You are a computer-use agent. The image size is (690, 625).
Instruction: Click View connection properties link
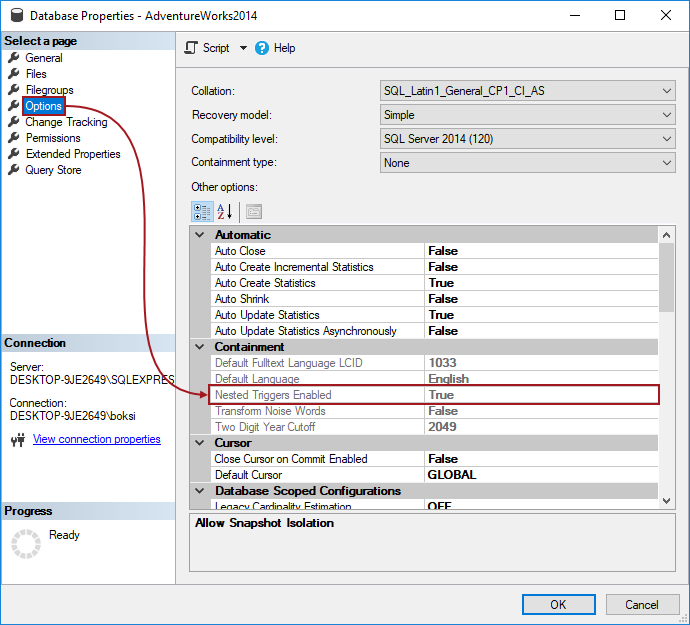(97, 439)
